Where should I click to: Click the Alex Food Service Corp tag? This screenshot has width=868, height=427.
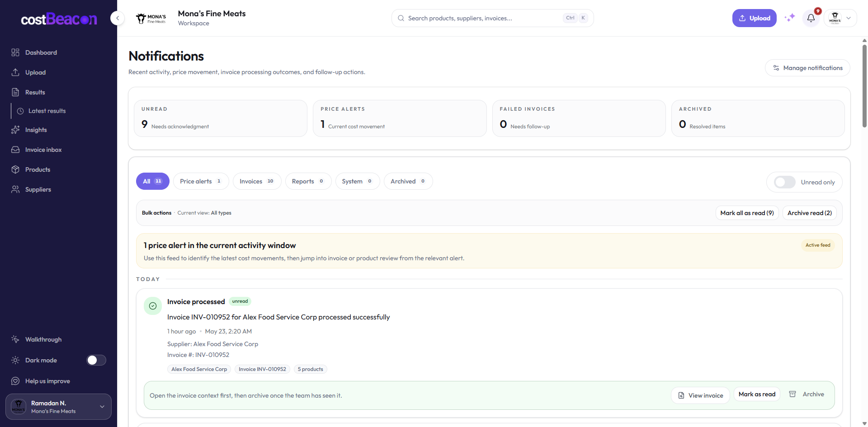[199, 369]
